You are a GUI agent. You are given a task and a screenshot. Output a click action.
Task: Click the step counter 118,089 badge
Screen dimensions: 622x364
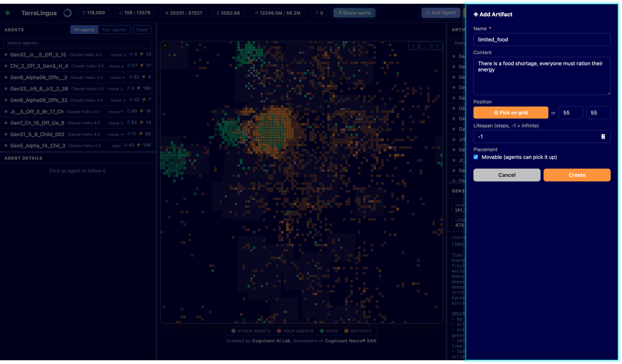(x=94, y=13)
